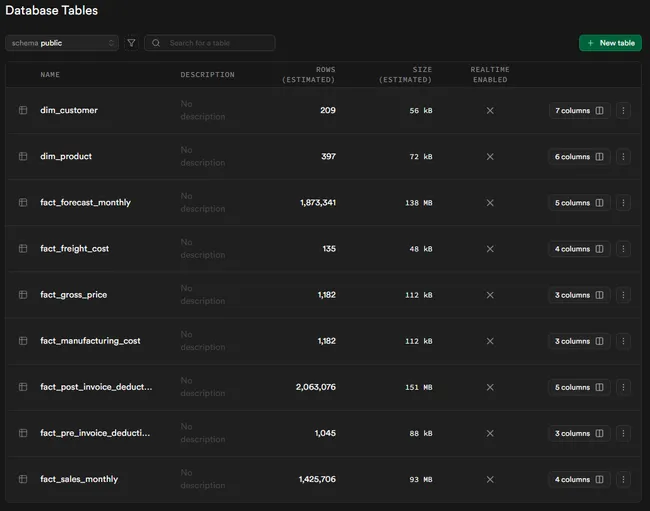Open the dim_customer table

(69, 110)
